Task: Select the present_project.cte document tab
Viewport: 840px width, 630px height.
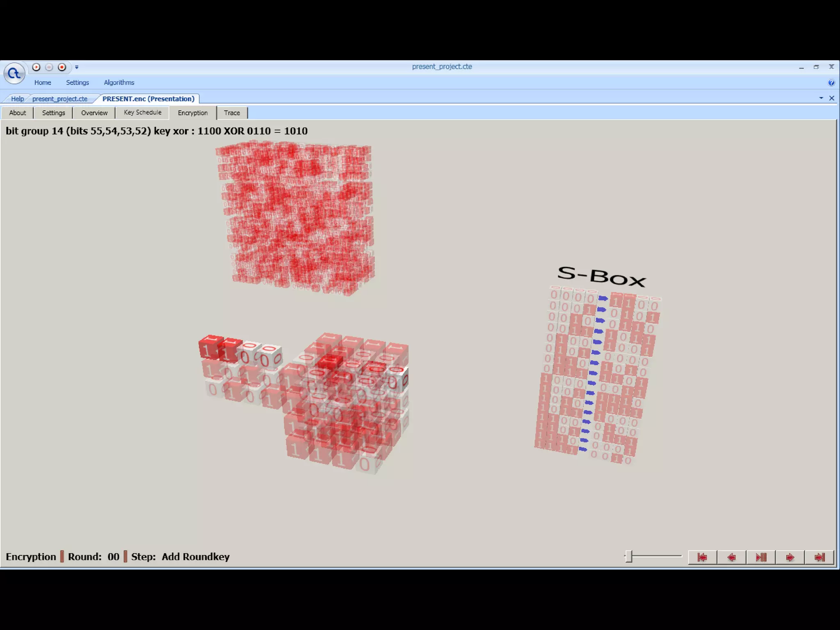Action: [x=60, y=99]
